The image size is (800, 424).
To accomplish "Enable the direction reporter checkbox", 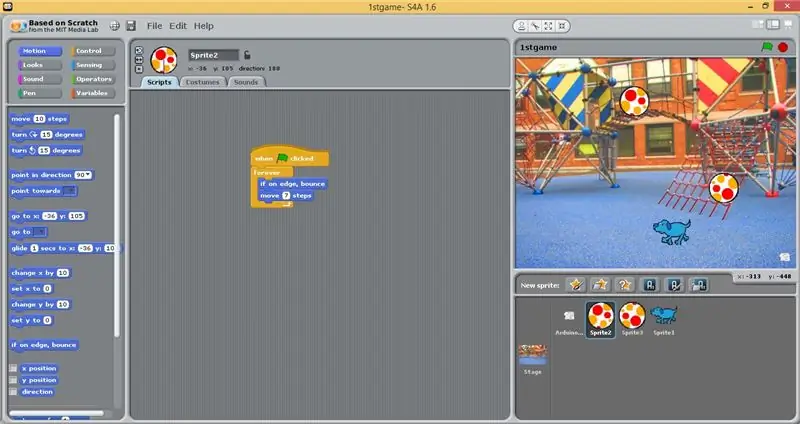I will pos(13,392).
